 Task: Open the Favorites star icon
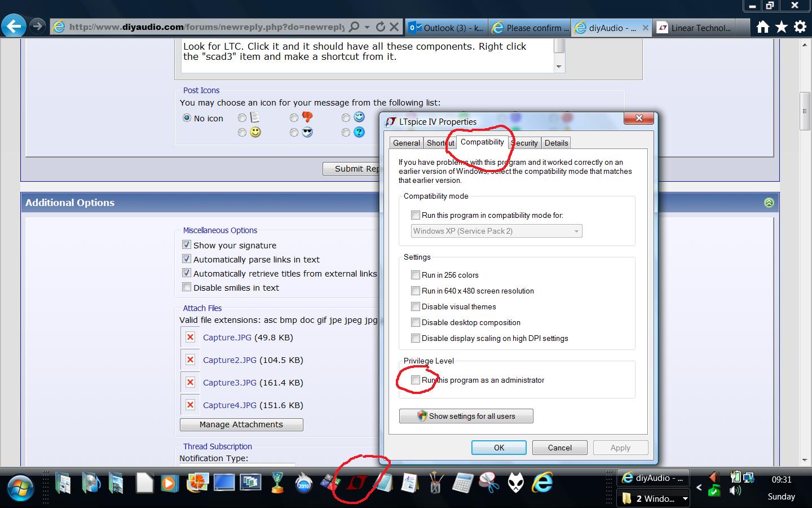781,27
